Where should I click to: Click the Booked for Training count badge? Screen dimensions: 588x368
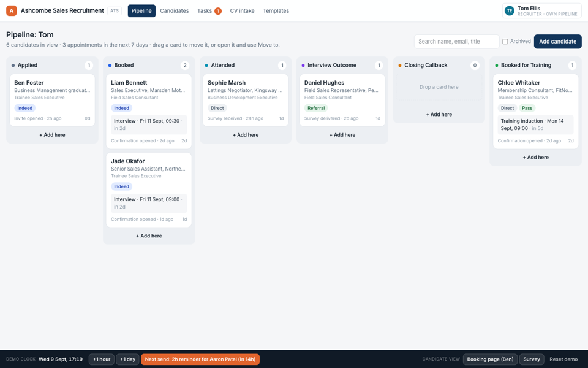pos(572,66)
